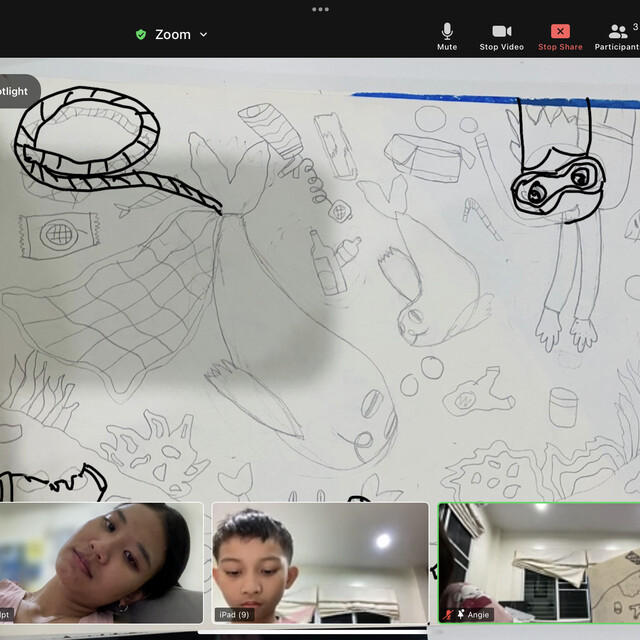Select the iPad (9) video thumbnail
Viewport: 640px width, 640px height.
(x=320, y=562)
